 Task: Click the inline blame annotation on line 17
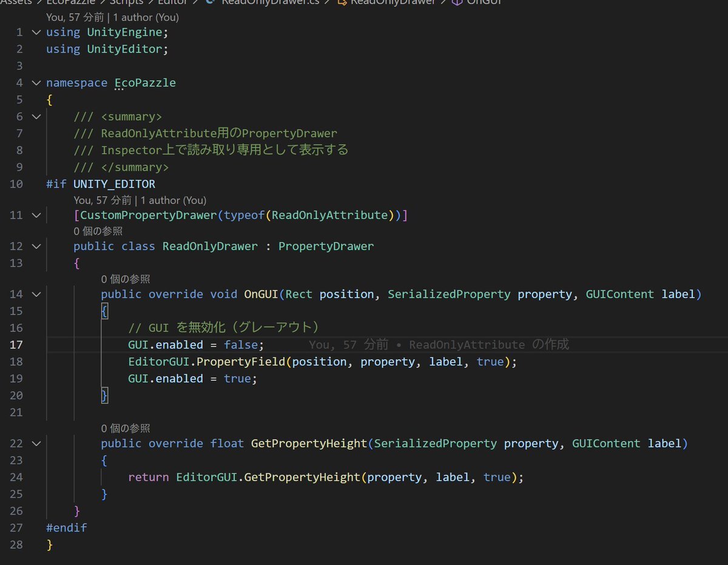pyautogui.click(x=439, y=345)
